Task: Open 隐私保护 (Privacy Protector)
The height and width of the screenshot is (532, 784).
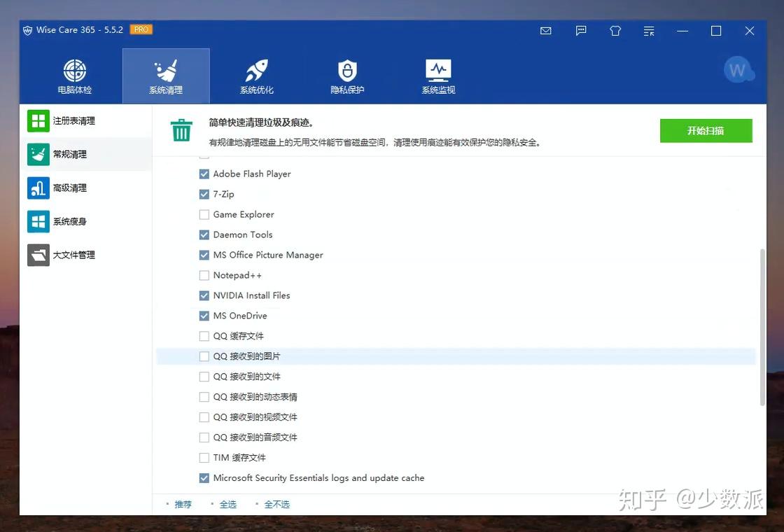Action: [346, 75]
